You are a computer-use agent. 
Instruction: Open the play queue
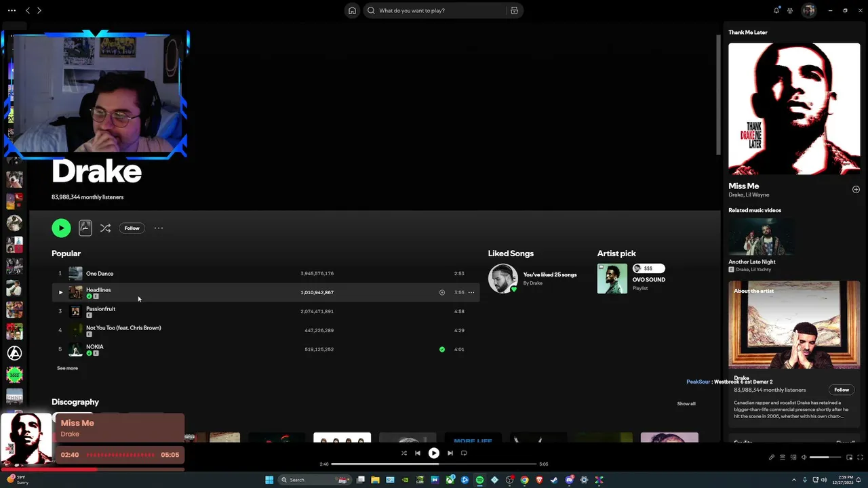[783, 457]
